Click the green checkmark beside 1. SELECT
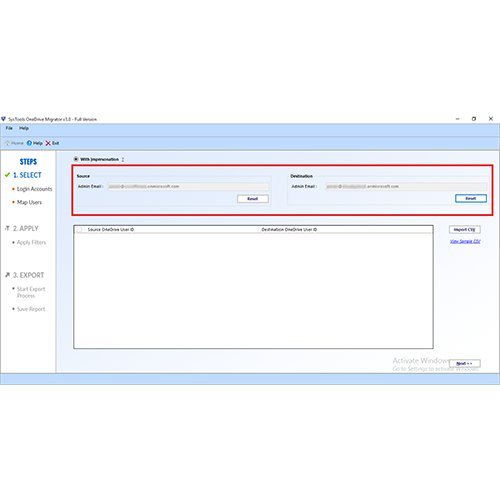 (x=7, y=175)
